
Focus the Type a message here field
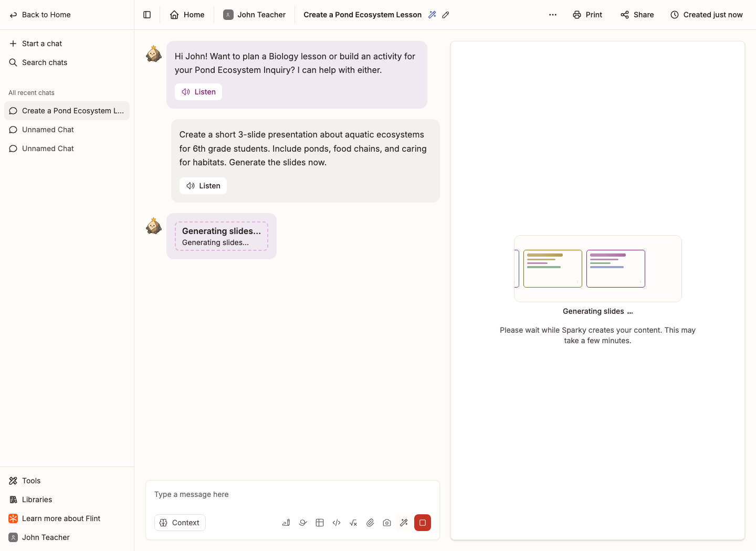click(x=292, y=494)
